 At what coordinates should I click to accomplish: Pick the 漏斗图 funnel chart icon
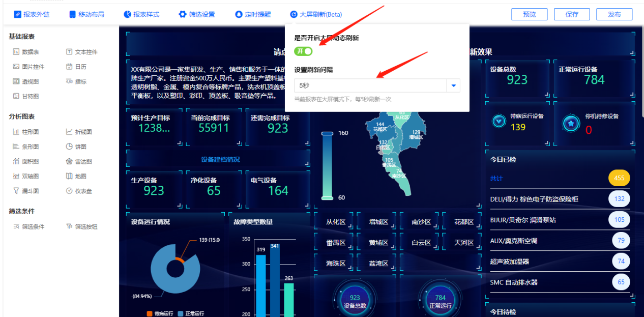(x=16, y=191)
